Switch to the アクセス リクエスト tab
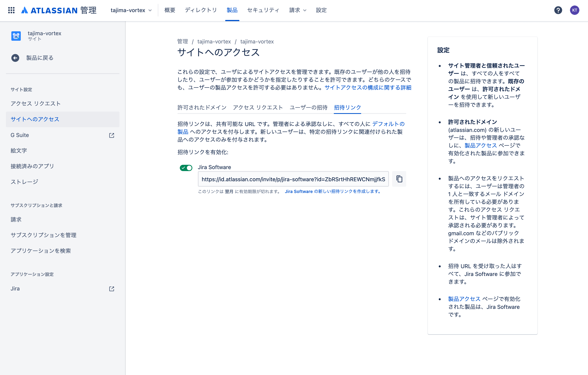The image size is (588, 375). coord(258,107)
